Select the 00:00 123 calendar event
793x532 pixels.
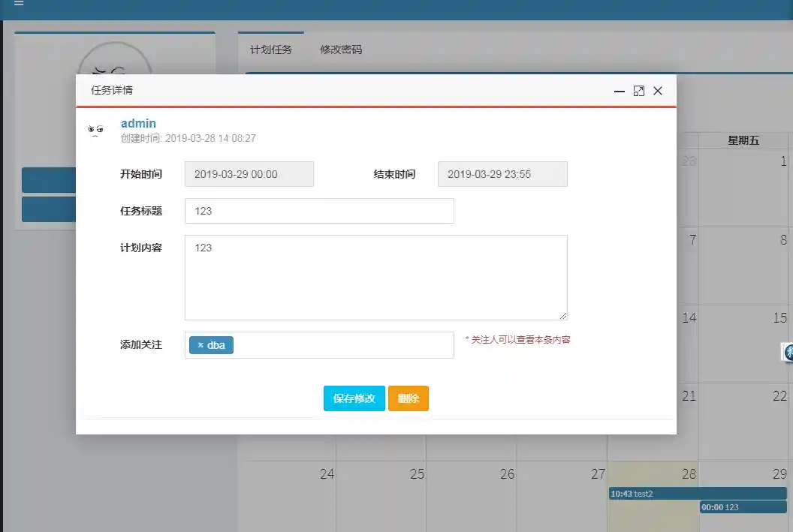(743, 507)
